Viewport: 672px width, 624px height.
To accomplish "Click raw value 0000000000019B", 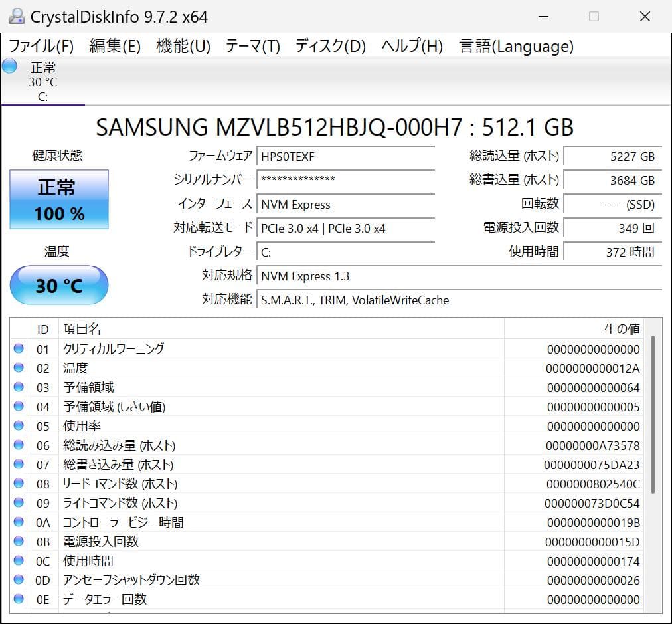I will [x=593, y=523].
